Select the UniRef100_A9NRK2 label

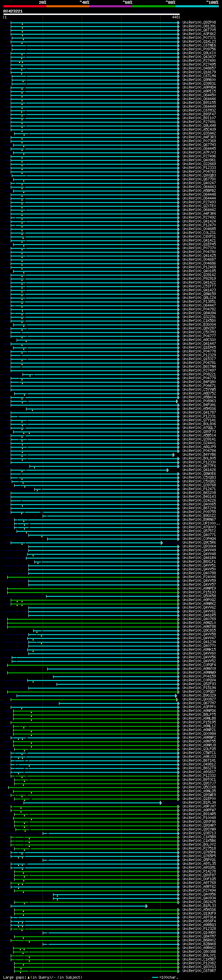pos(199,604)
